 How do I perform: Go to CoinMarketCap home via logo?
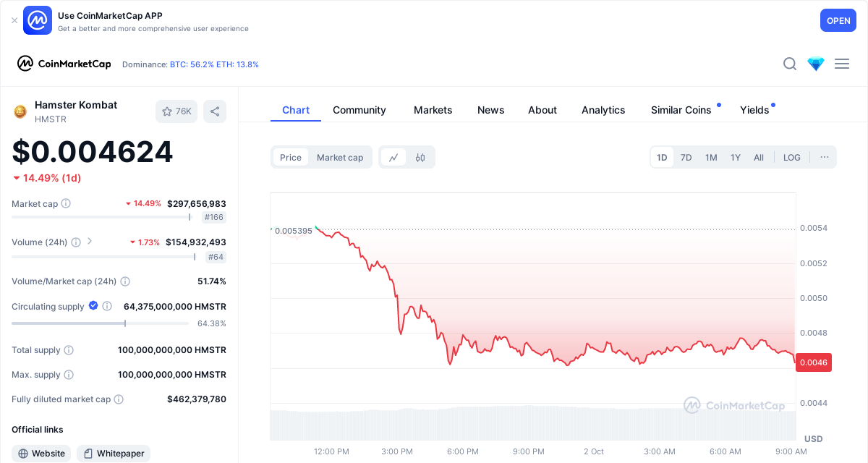64,64
